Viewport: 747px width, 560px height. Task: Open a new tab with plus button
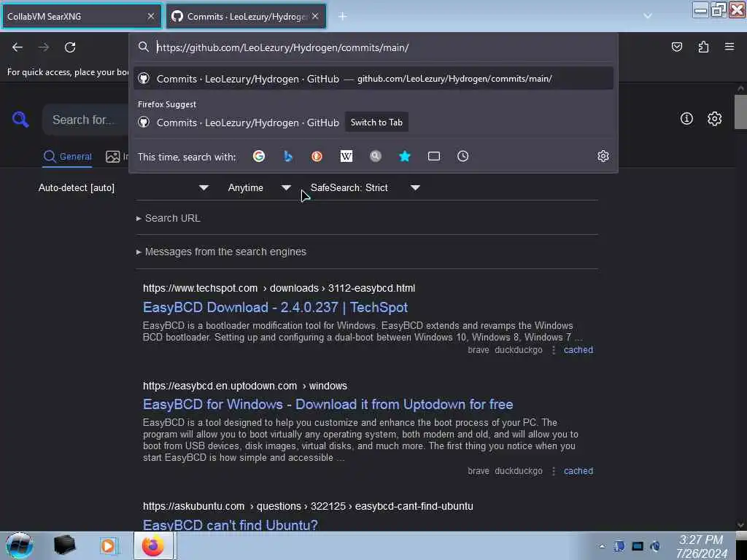point(343,16)
